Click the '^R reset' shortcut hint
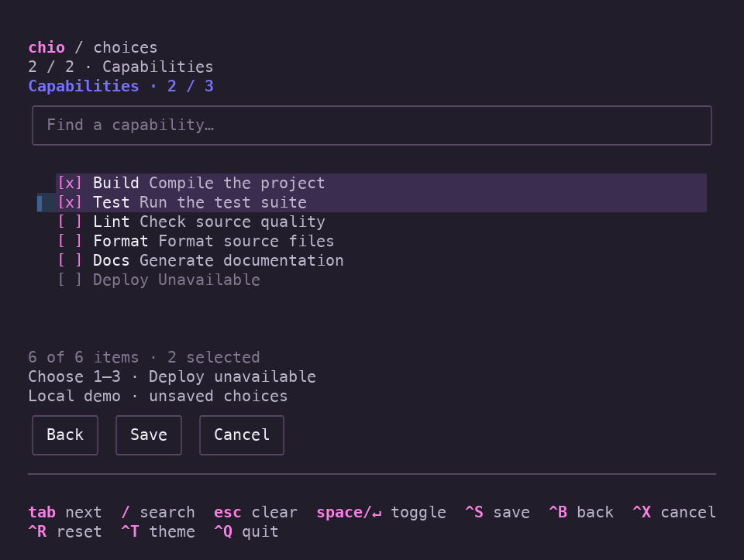Image resolution: width=744 pixels, height=560 pixels. coord(65,532)
